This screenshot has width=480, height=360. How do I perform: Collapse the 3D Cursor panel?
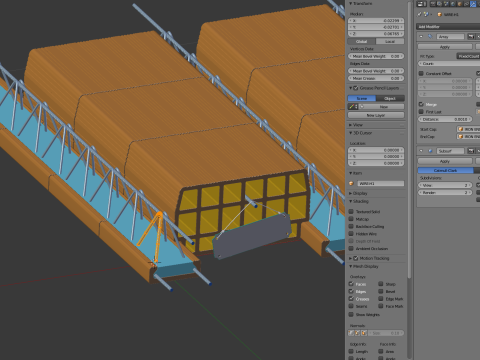[351, 133]
